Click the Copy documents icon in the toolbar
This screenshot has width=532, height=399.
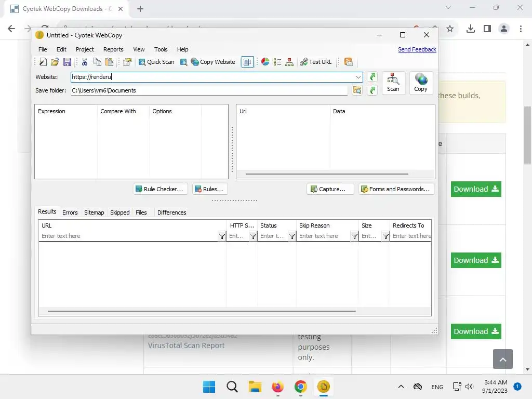click(x=97, y=62)
